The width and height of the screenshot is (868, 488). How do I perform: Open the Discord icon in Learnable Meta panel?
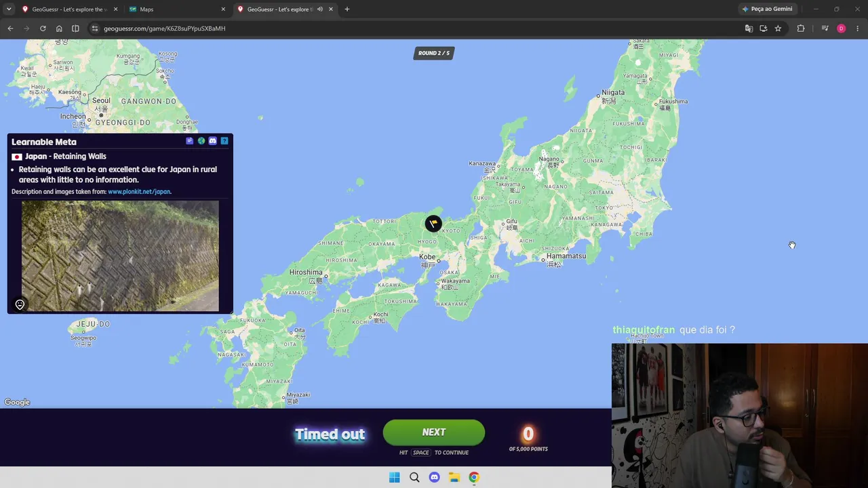click(x=212, y=141)
